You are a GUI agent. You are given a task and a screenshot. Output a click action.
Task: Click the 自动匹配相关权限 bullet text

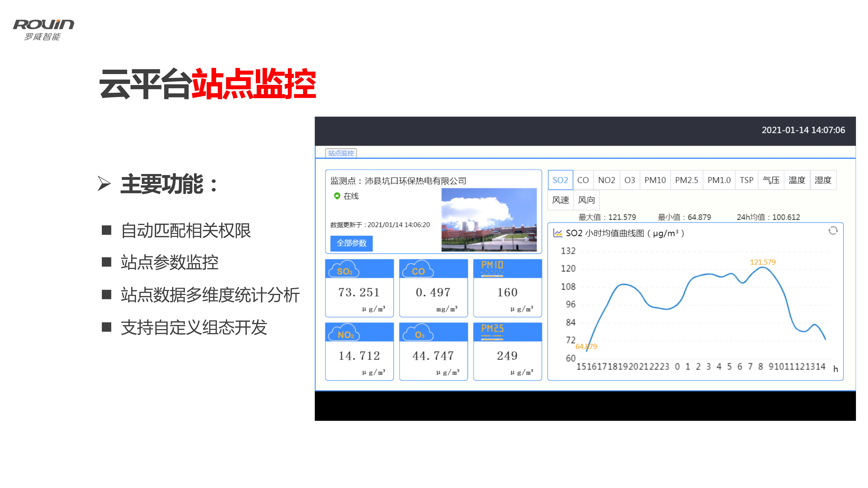point(186,231)
